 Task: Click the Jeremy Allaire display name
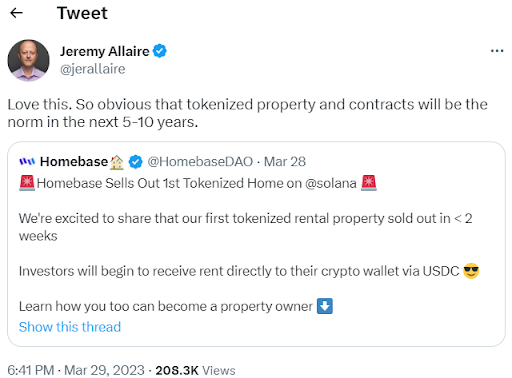(105, 51)
